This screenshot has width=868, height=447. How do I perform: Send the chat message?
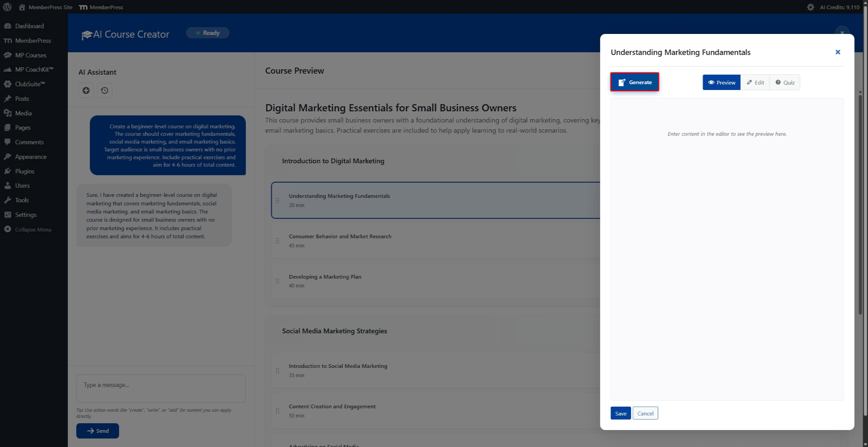[x=98, y=431]
